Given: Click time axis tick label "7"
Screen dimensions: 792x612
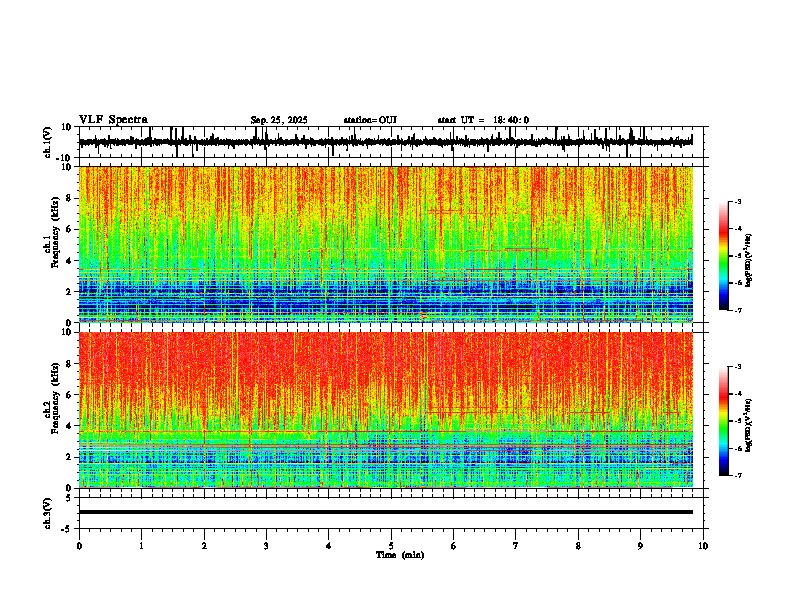Looking at the screenshot, I should tap(516, 546).
